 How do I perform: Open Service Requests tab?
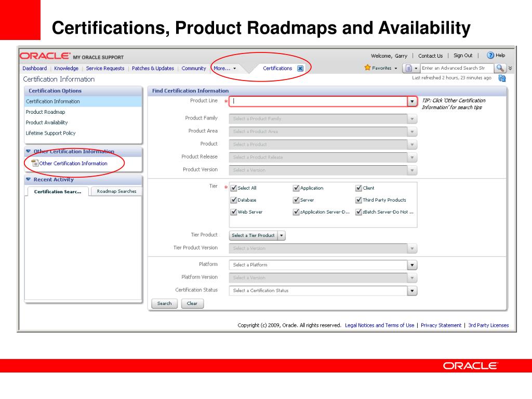click(x=105, y=68)
